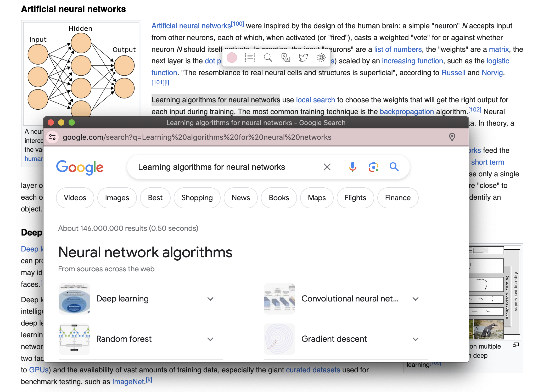Open Artificial neural networks link on Wikipedia

[191, 26]
